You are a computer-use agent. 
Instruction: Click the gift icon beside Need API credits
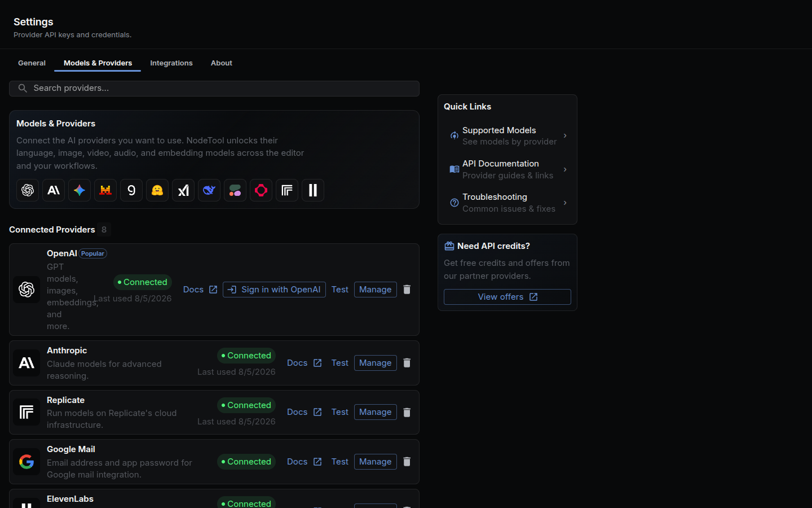(x=449, y=246)
